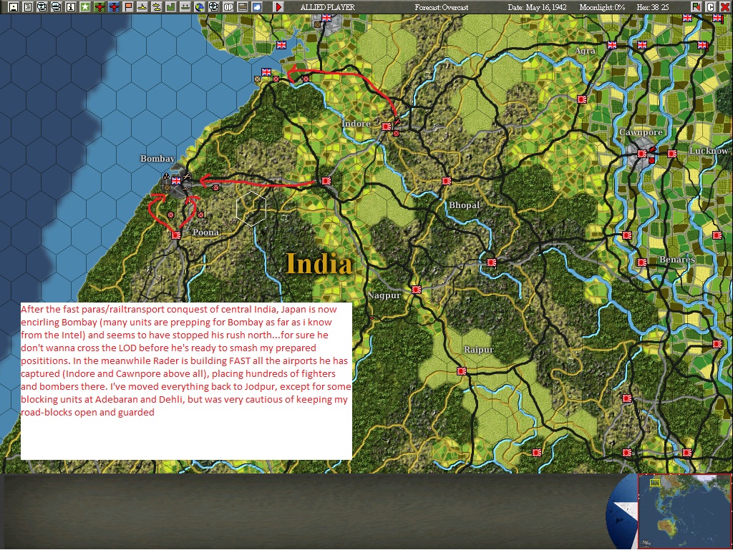This screenshot has height=560, width=733.
Task: Click the airfield icon at Bombay
Action: click(186, 176)
